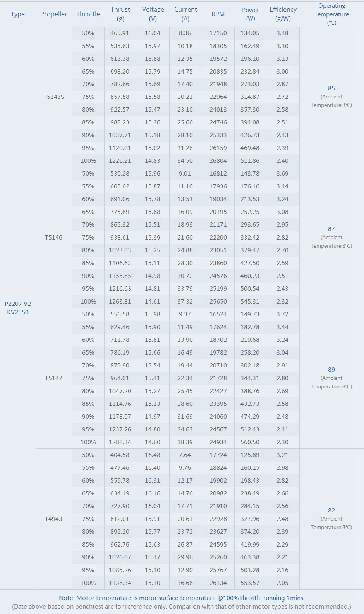This screenshot has width=364, height=614.
Task: Click the motor temperature note text
Action: 182,598
